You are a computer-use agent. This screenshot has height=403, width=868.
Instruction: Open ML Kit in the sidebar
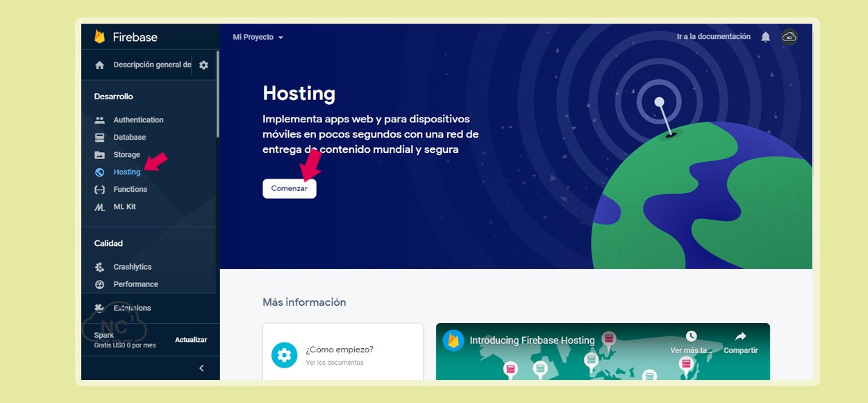click(x=125, y=206)
